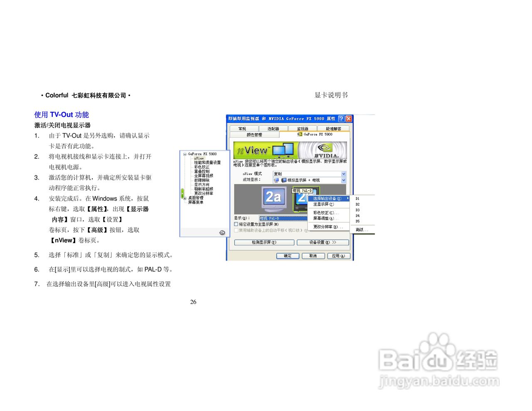Select 屏幕菜单 in the tree
532x411 pixels.
196,202
